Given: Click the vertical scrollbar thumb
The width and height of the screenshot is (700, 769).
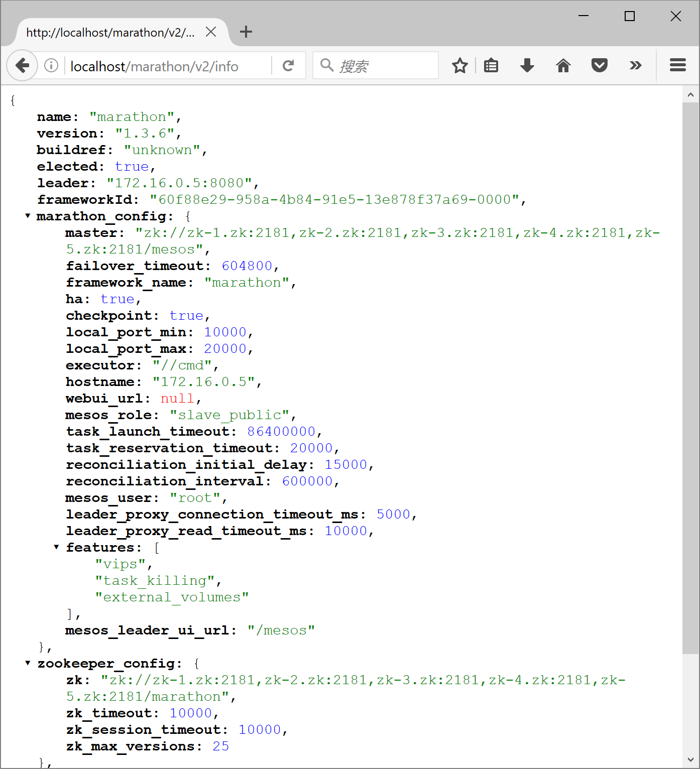Looking at the screenshot, I should (690, 378).
